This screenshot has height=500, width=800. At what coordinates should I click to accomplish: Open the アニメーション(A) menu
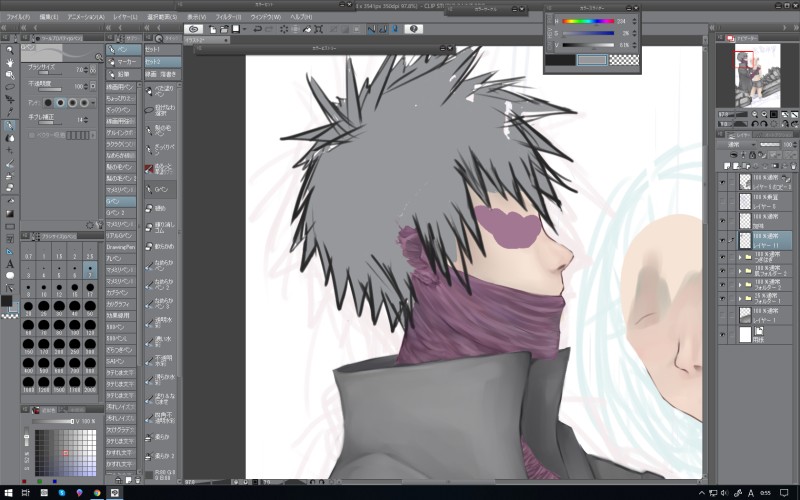86,17
